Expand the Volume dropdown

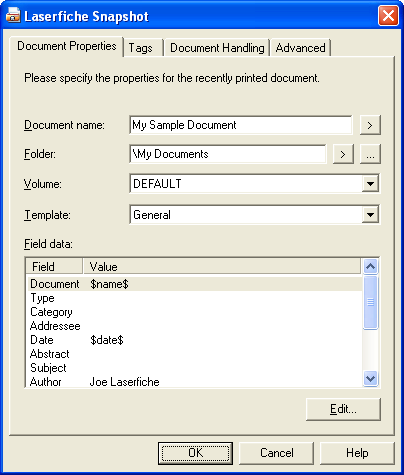370,184
